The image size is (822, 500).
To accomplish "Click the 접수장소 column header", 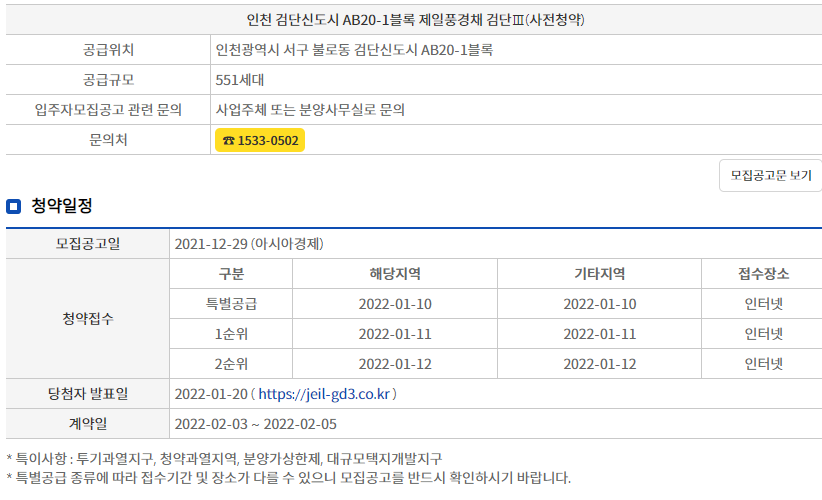I will pyautogui.click(x=763, y=274).
